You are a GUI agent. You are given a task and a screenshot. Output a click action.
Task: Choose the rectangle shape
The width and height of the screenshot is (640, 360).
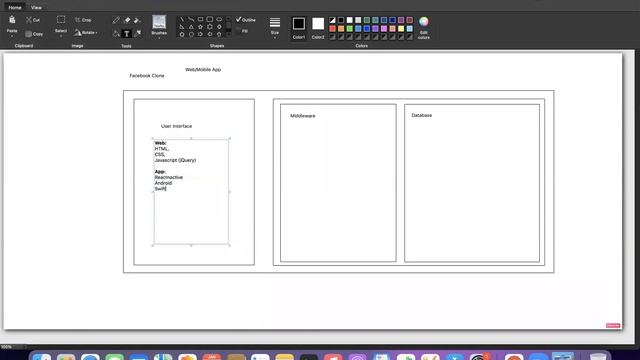pyautogui.click(x=200, y=19)
